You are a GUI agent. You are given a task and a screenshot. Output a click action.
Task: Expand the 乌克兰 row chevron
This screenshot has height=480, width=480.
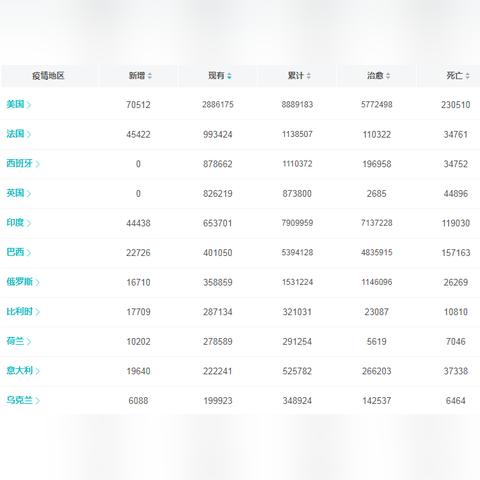(x=38, y=401)
